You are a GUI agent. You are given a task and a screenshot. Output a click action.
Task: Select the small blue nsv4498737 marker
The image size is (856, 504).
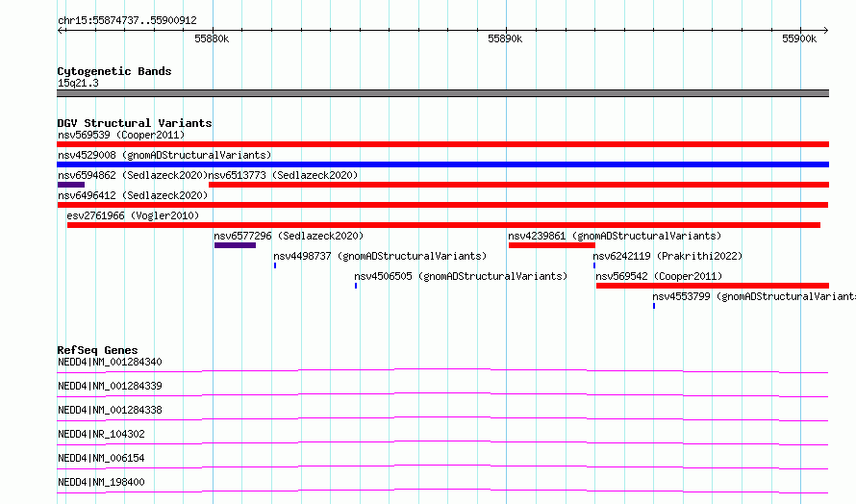pyautogui.click(x=275, y=265)
